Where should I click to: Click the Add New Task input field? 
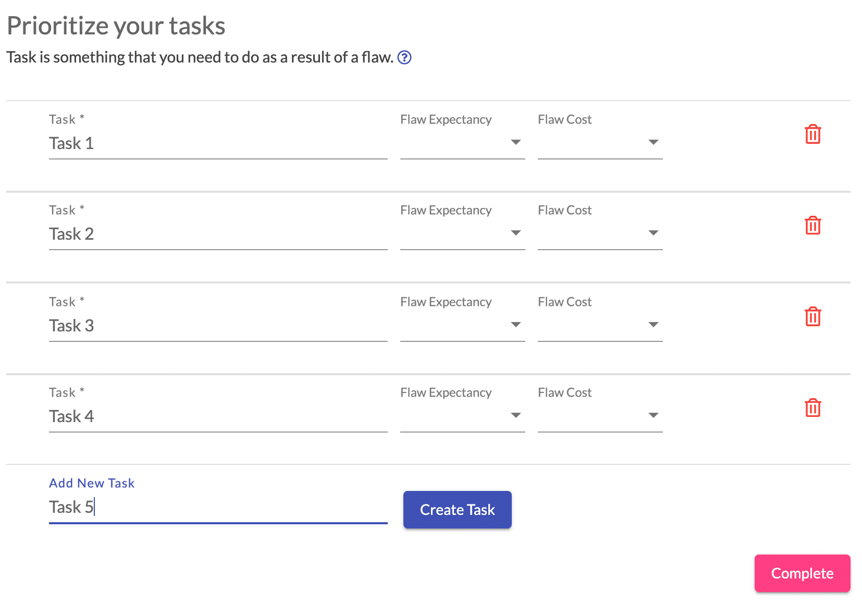218,507
